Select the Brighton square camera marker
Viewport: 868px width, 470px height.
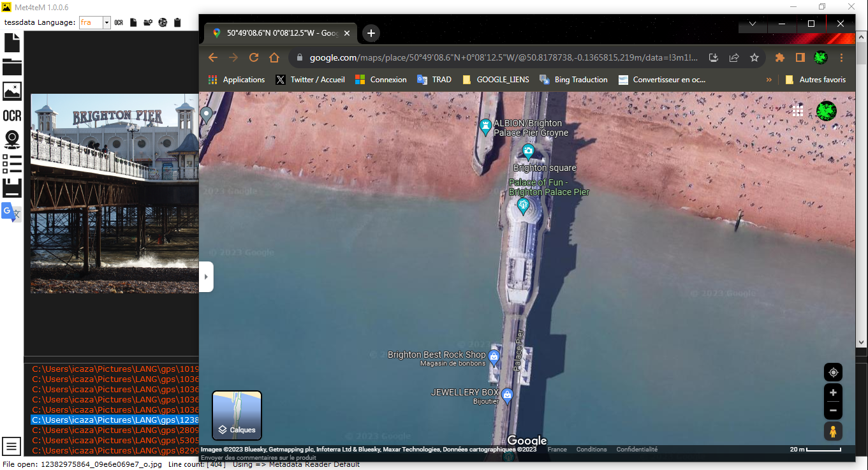point(528,152)
